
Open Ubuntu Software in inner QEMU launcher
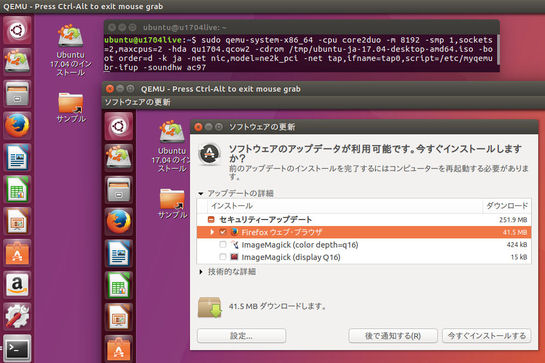(119, 349)
